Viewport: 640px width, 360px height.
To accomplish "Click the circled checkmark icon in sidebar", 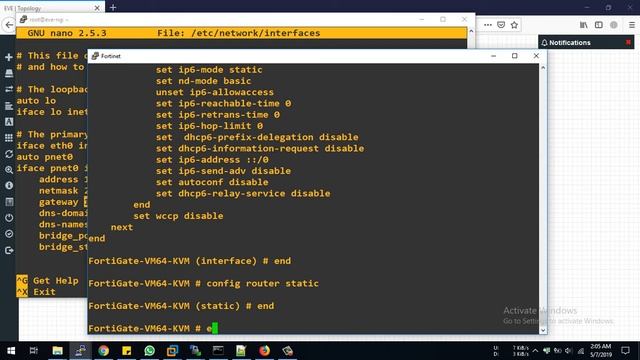I will (x=9, y=234).
